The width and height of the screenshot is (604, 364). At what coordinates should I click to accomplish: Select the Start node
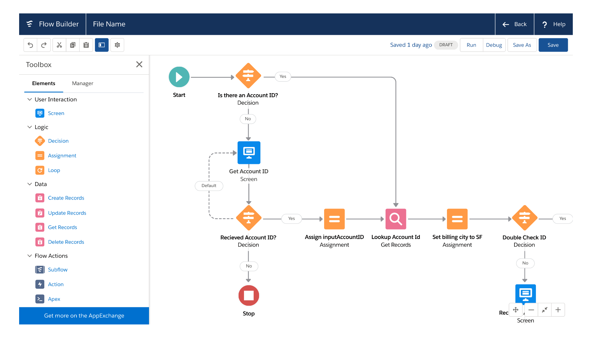[x=179, y=76]
